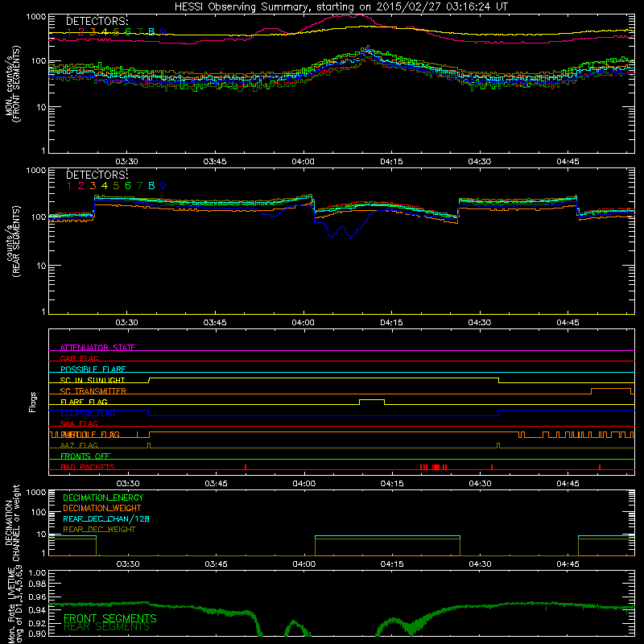
Task: Select orange detector number 3 in rear segments legend
Action: point(93,186)
